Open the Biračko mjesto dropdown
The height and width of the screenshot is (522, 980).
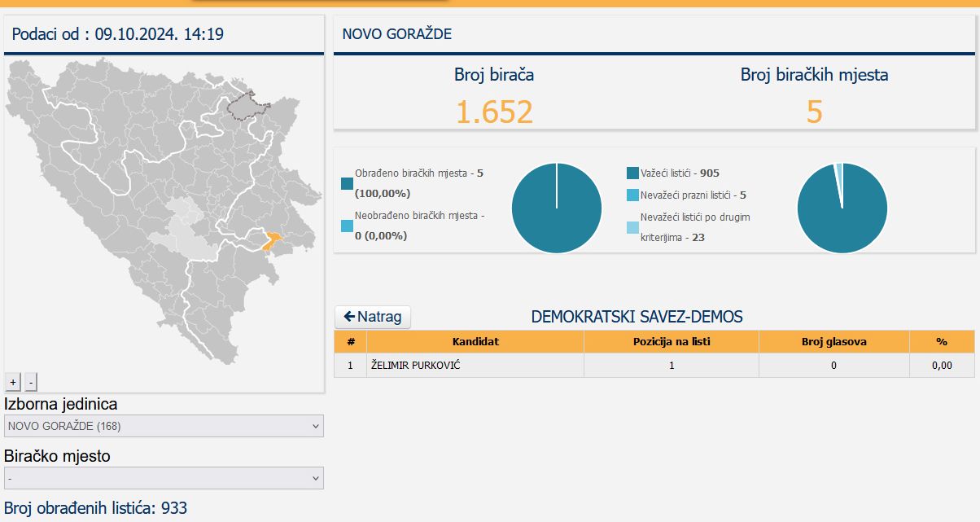pyautogui.click(x=164, y=478)
